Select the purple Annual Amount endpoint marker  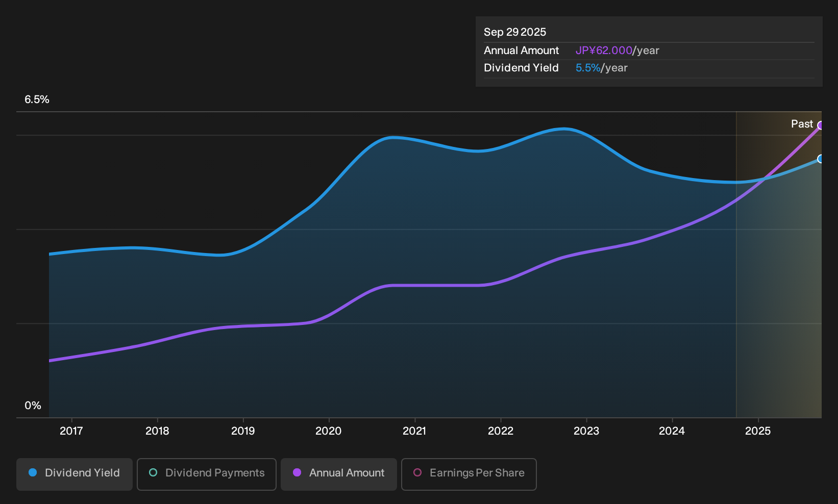821,125
